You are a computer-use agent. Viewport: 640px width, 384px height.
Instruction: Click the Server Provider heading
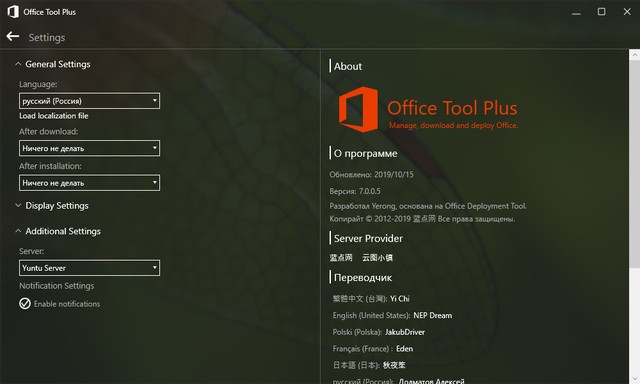click(368, 238)
